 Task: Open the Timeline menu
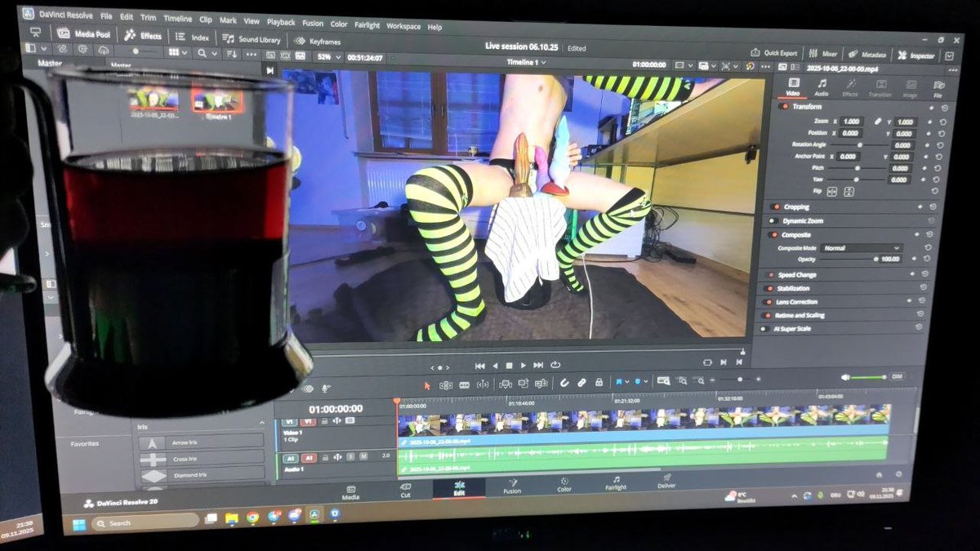pyautogui.click(x=177, y=17)
